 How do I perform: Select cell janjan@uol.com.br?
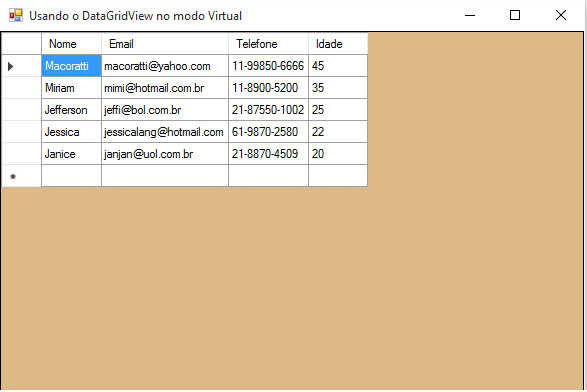click(165, 154)
